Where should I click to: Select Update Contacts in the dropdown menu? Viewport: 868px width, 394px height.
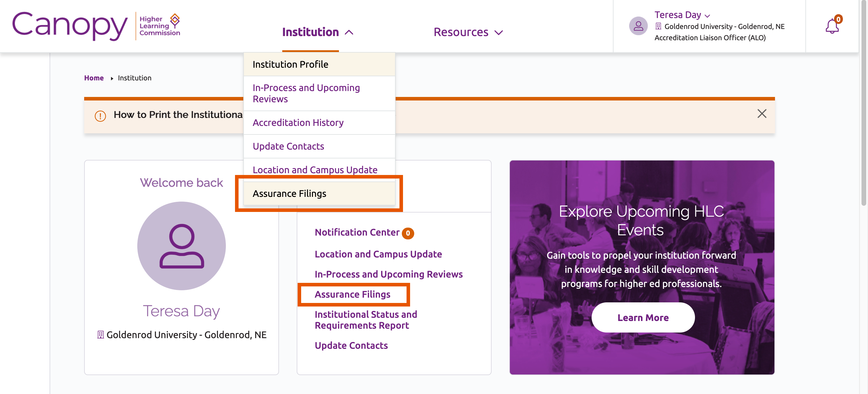click(319, 146)
